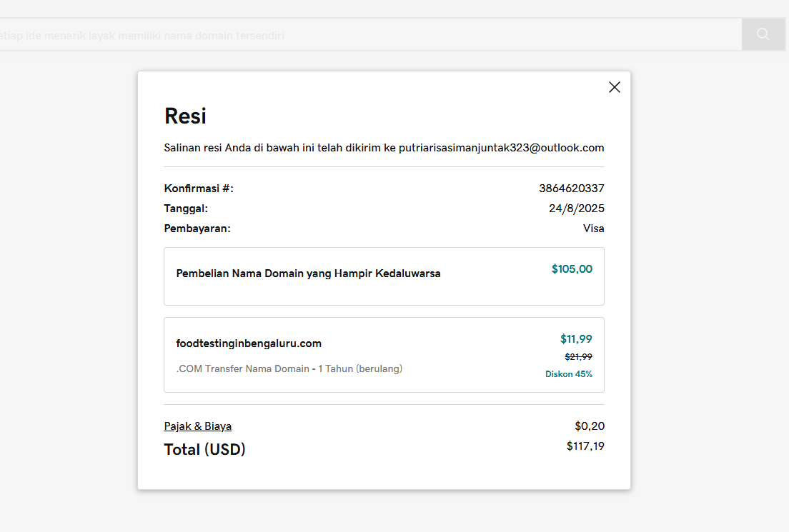Click the $105,00 price
The image size is (789, 532).
pos(572,269)
